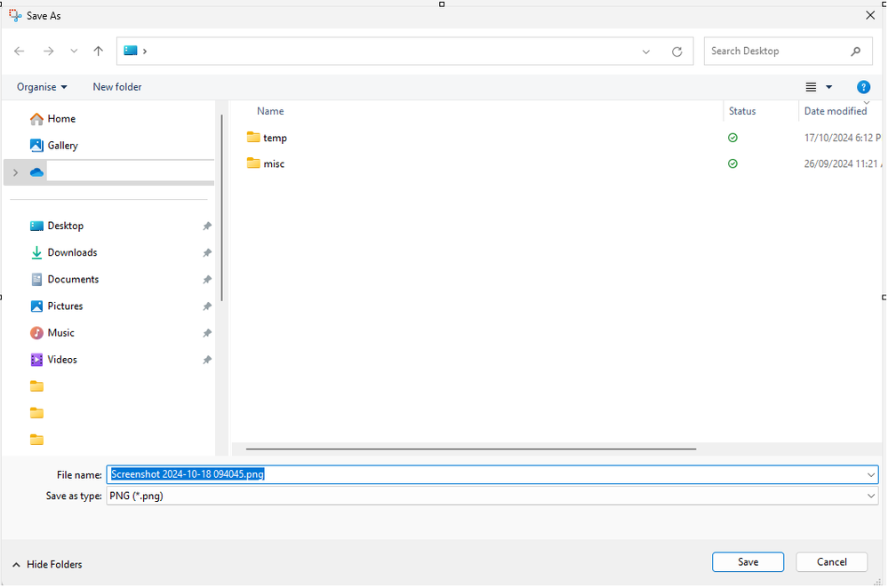Go back to previous folder
The height and width of the screenshot is (588, 888).
[x=20, y=51]
